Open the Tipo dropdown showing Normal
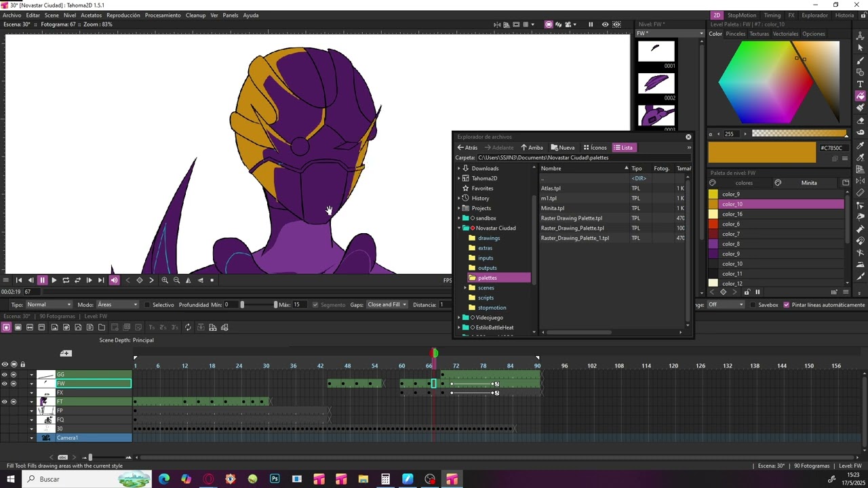The width and height of the screenshot is (868, 488). click(48, 305)
